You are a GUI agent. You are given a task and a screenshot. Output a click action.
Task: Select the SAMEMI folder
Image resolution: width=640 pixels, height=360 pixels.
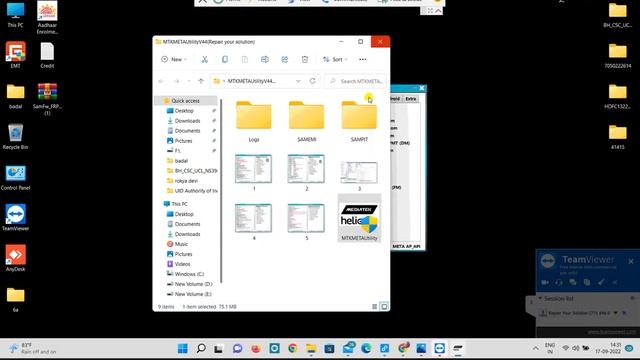click(307, 121)
